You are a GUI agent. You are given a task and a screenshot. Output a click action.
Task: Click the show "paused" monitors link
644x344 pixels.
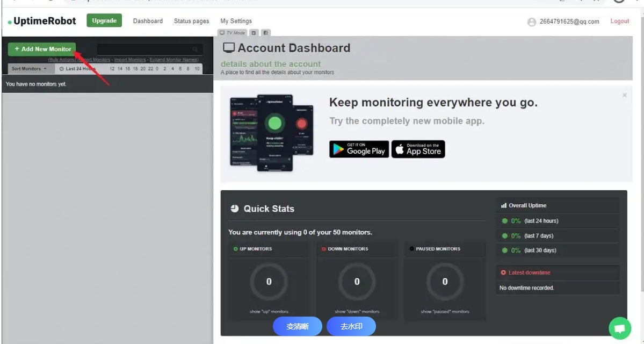click(x=445, y=312)
